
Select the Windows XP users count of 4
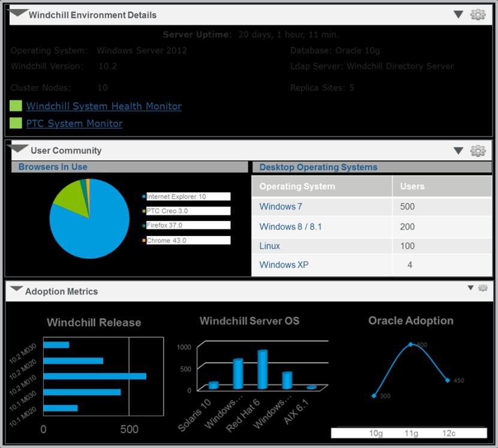(410, 265)
